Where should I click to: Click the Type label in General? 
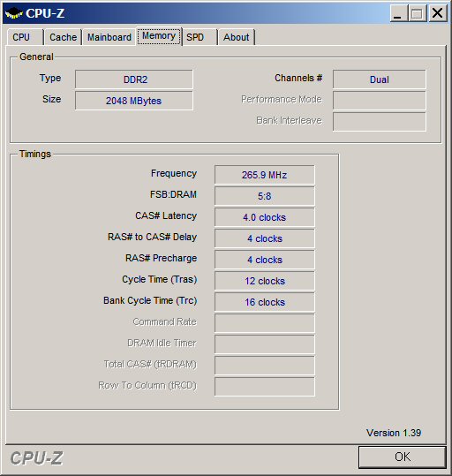(50, 79)
